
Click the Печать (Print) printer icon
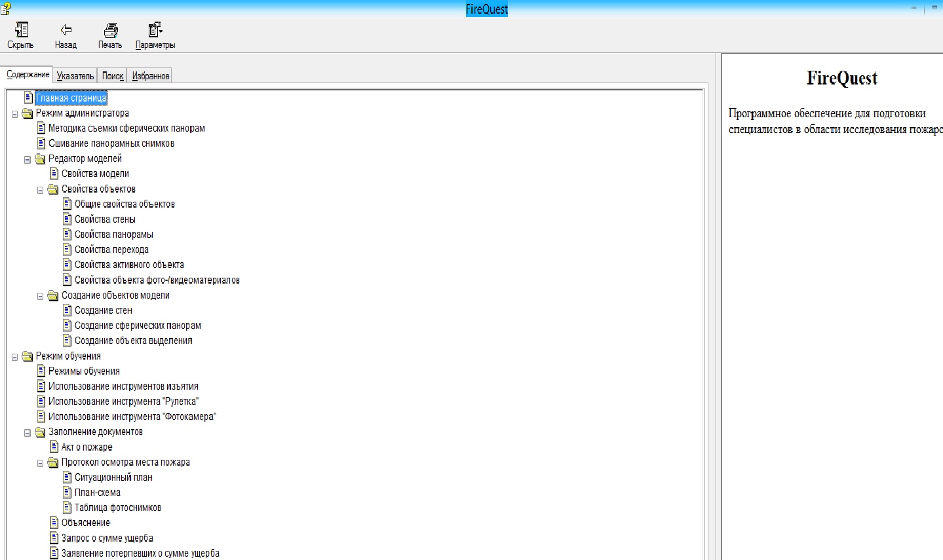(110, 30)
